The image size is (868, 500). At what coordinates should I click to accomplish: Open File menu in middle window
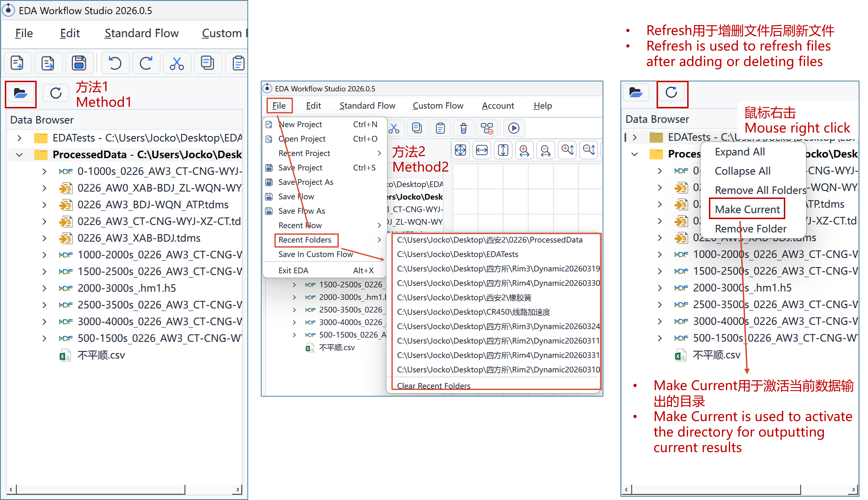pos(279,106)
